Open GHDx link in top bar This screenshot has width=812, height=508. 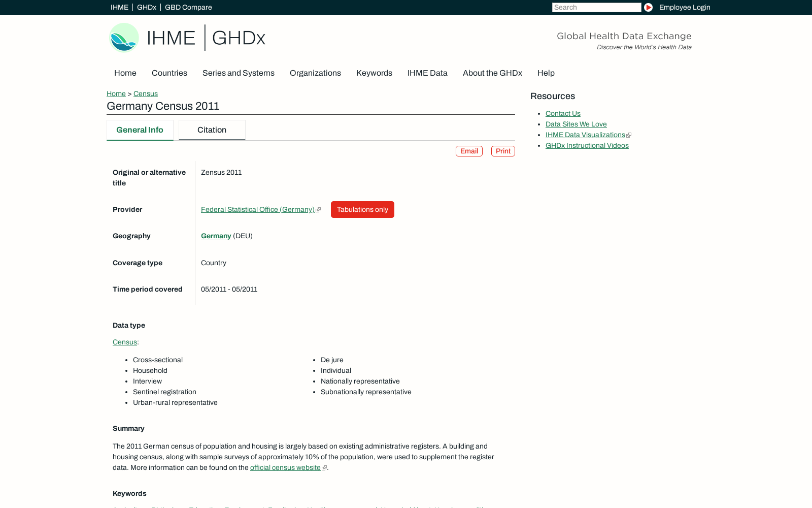[147, 8]
